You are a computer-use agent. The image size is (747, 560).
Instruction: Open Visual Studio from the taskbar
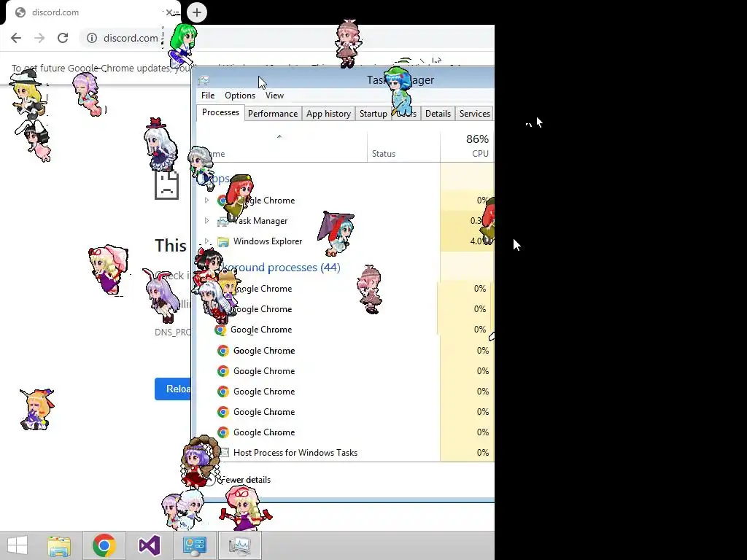[149, 545]
